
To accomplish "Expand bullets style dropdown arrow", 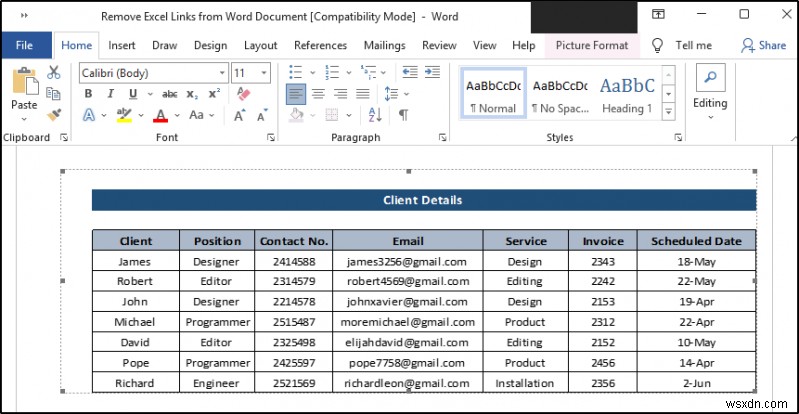I will point(313,73).
